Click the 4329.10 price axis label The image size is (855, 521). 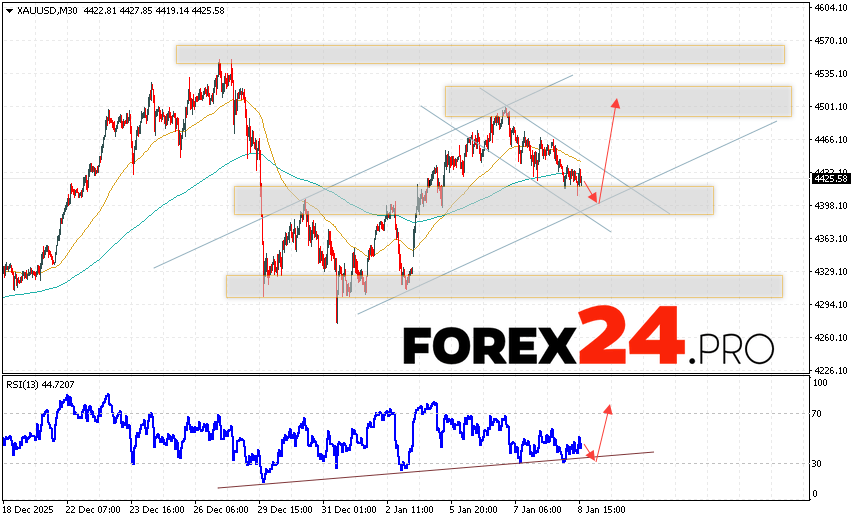[831, 272]
